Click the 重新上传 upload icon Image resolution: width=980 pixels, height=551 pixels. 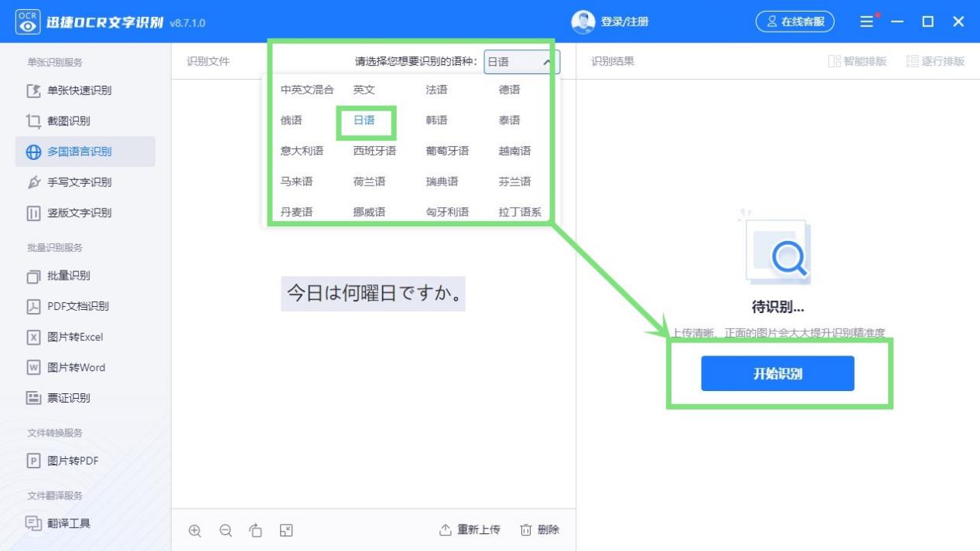(x=446, y=529)
